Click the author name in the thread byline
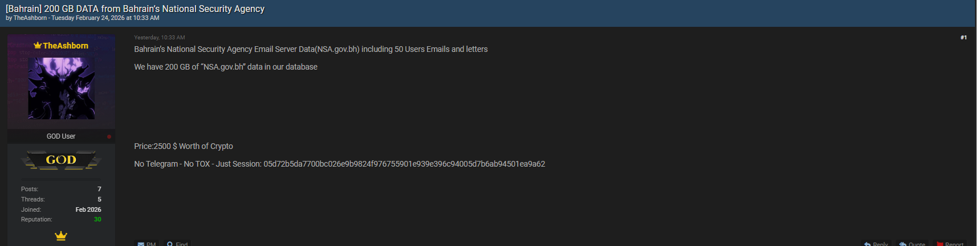Viewport: 980px width, 246px height. (x=30, y=18)
